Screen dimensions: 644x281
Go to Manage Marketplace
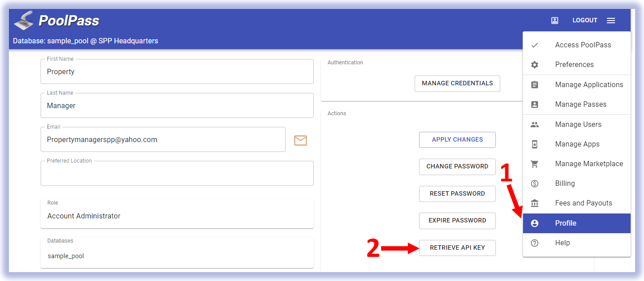click(x=577, y=164)
